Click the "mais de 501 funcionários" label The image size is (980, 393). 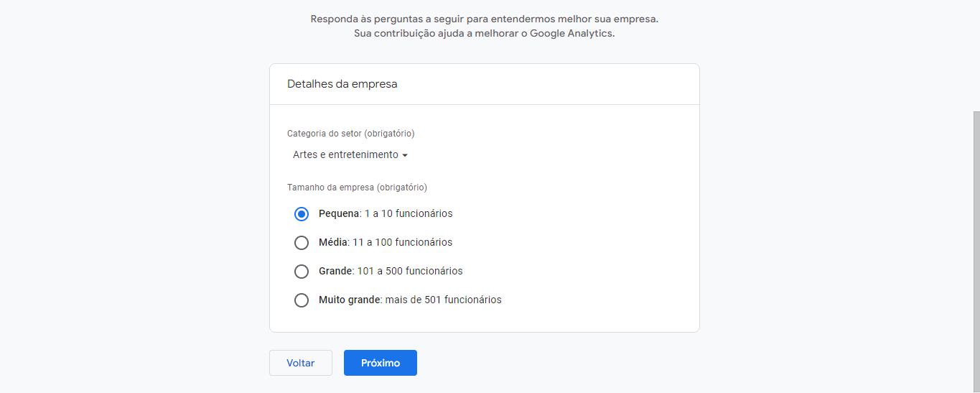coord(443,300)
